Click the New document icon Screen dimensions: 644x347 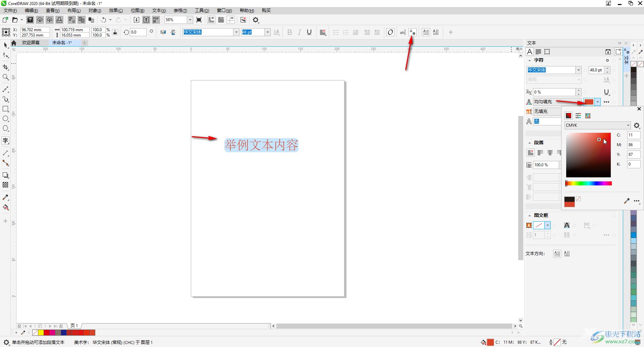pyautogui.click(x=5, y=20)
